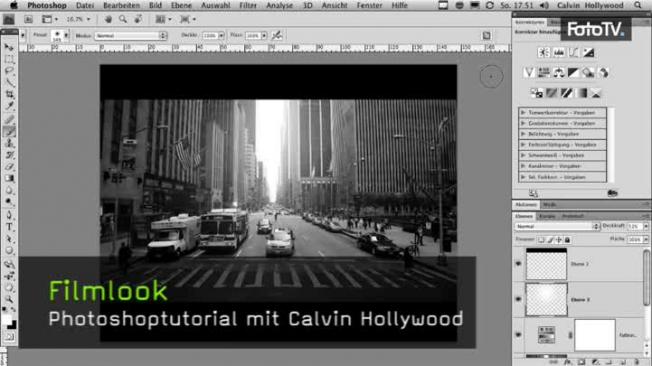The image size is (652, 366).
Task: Add an Exposure adjustment
Action: [x=588, y=52]
